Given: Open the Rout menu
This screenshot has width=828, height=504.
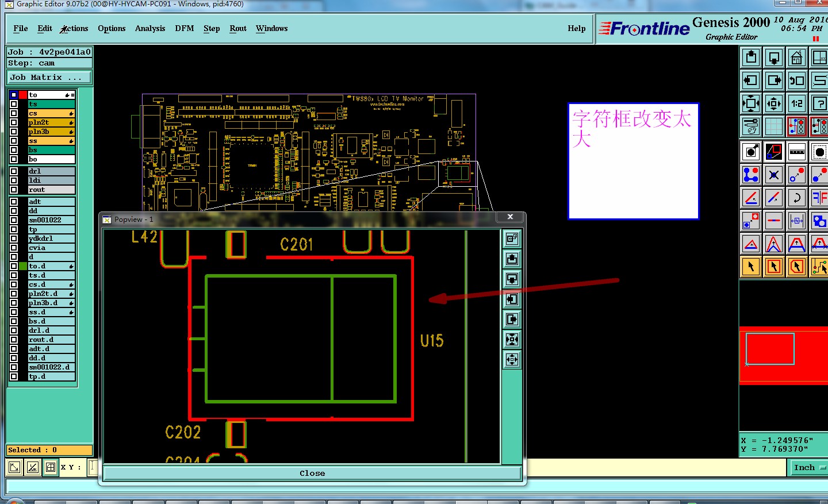Looking at the screenshot, I should point(238,29).
